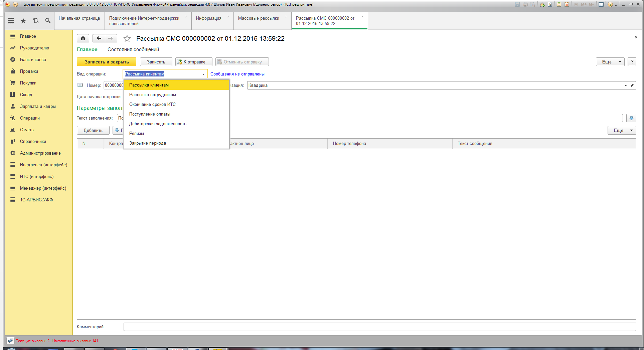The width and height of the screenshot is (644, 350).
Task: Add to favorites via star-arrow icon
Action: pos(542,4)
